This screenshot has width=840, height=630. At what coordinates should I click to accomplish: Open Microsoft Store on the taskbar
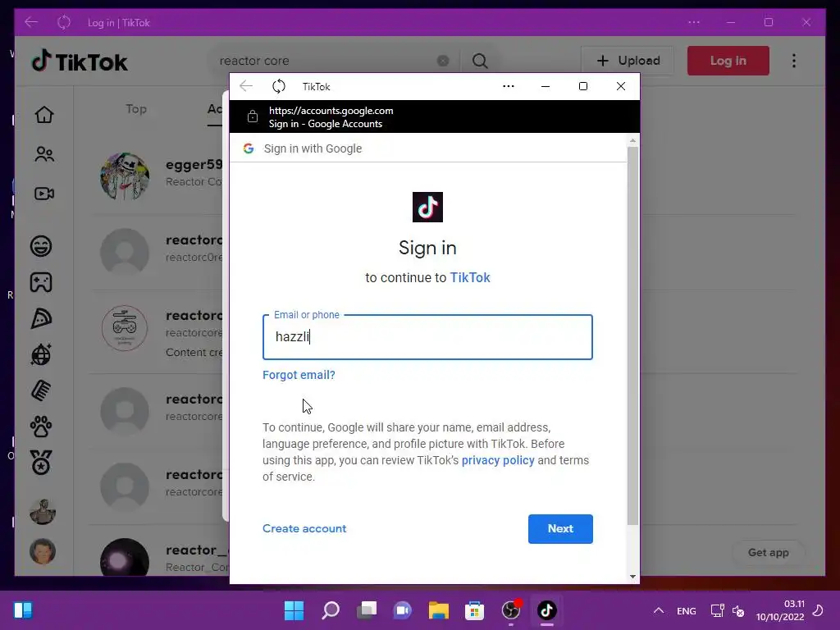click(x=474, y=610)
